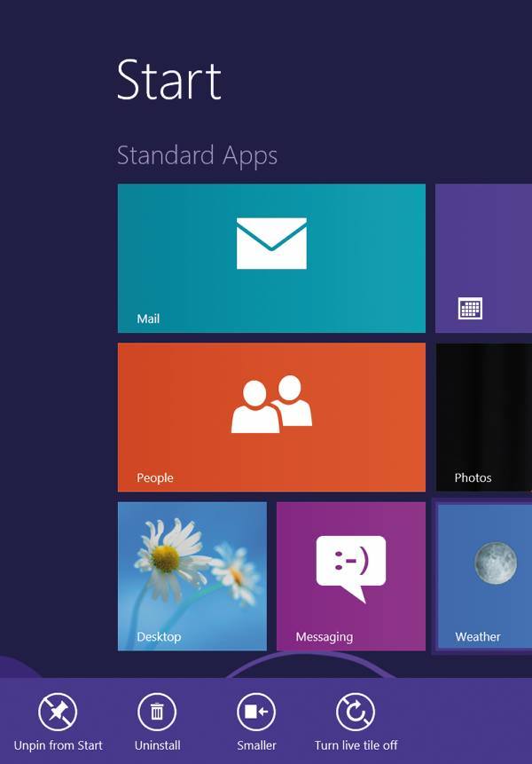The image size is (532, 764).
Task: Toggle the live tile off icon
Action: pyautogui.click(x=356, y=712)
